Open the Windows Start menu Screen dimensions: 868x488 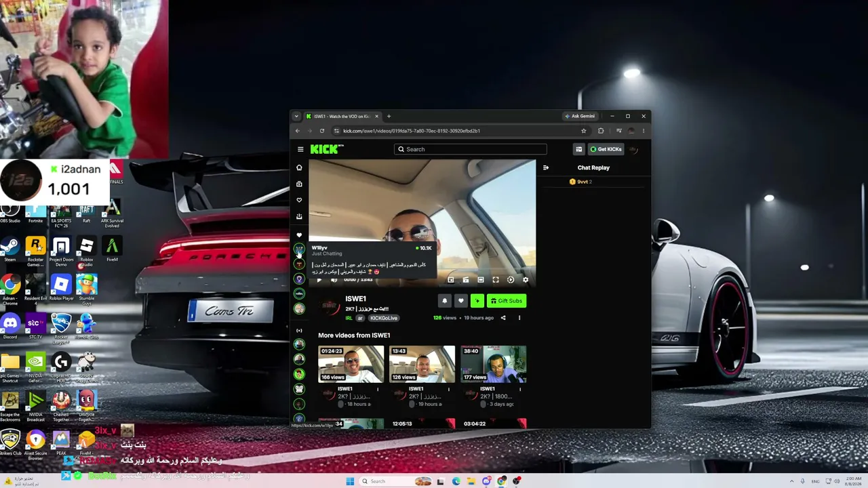(350, 481)
